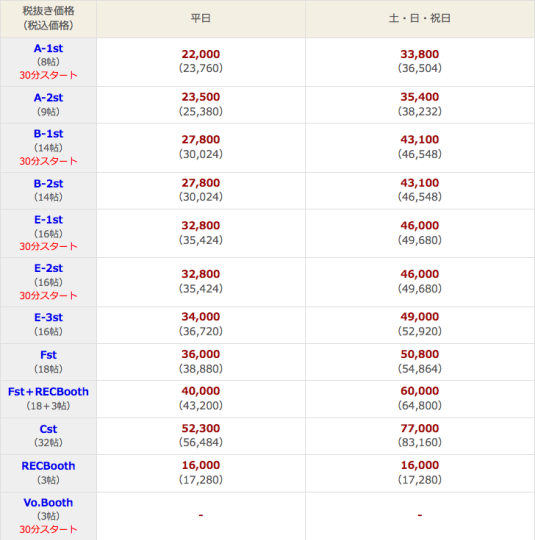Open the Fst+RECBooth link
The image size is (535, 540).
click(48, 392)
